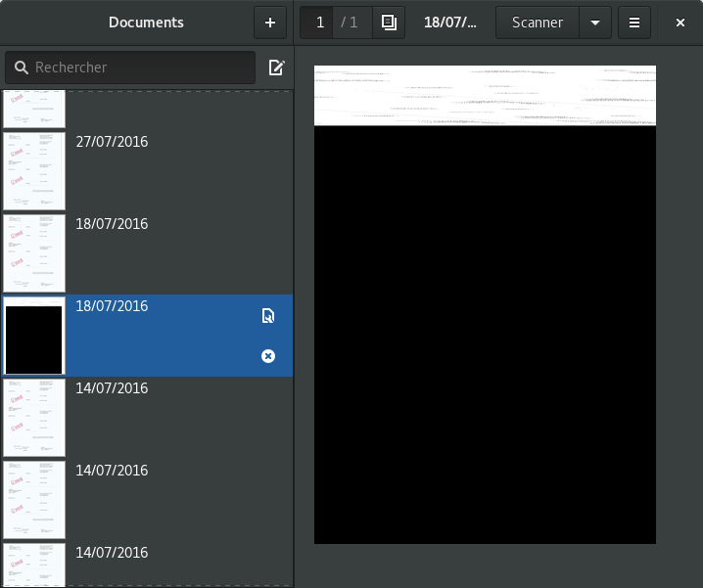Click the edit labels pencil icon
Image resolution: width=703 pixels, height=588 pixels.
point(276,68)
